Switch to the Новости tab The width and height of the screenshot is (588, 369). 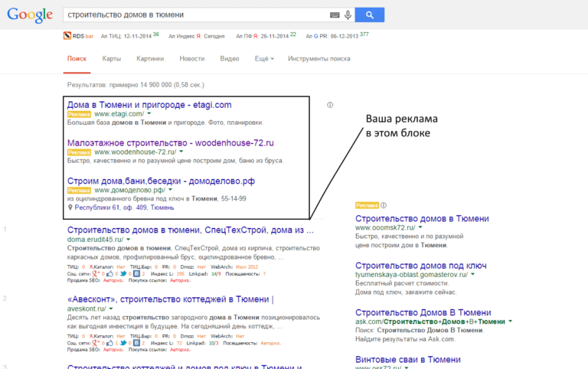coord(192,59)
